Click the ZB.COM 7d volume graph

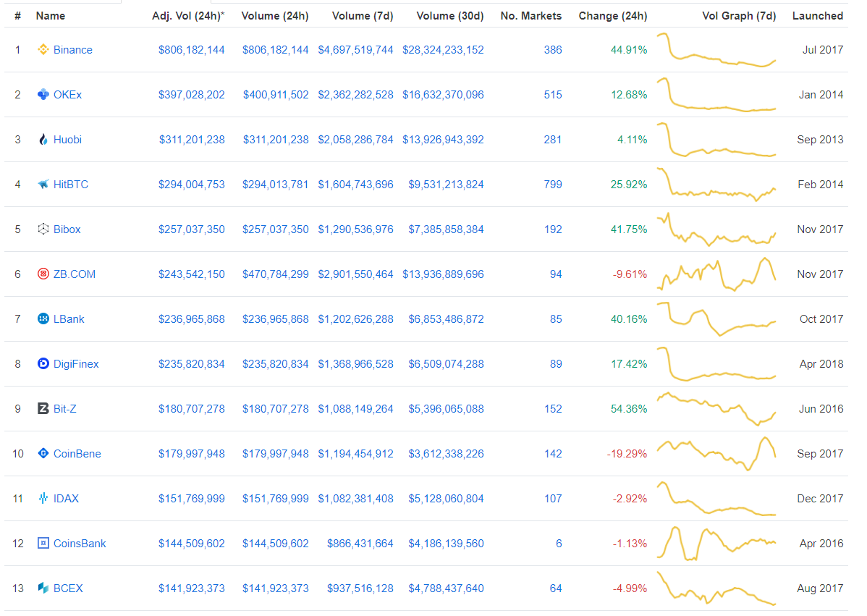point(716,274)
